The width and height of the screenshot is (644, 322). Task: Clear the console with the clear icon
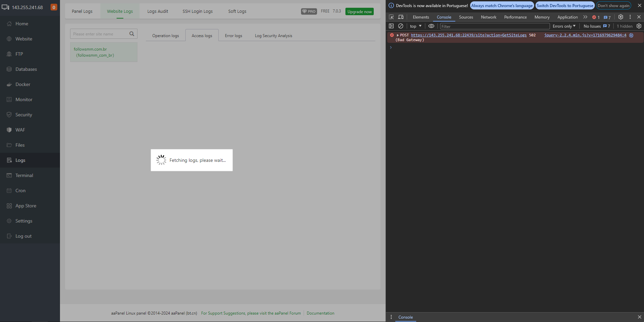click(401, 26)
